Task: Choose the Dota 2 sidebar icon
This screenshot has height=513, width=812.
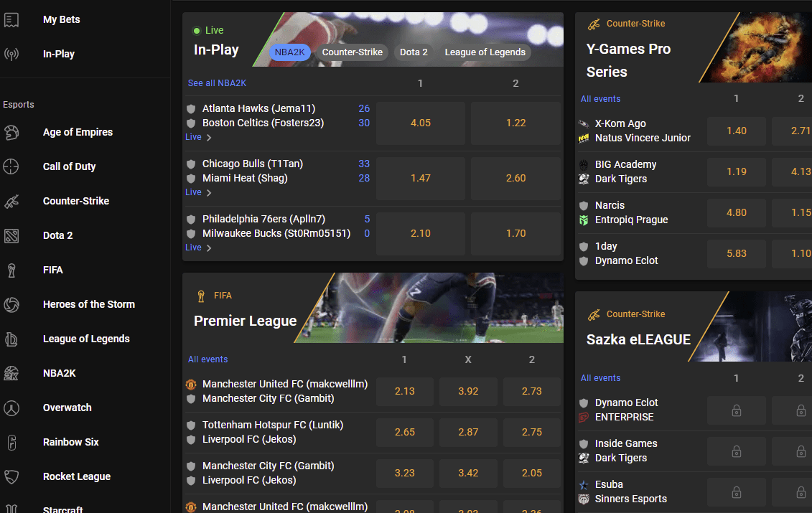Action: [11, 235]
